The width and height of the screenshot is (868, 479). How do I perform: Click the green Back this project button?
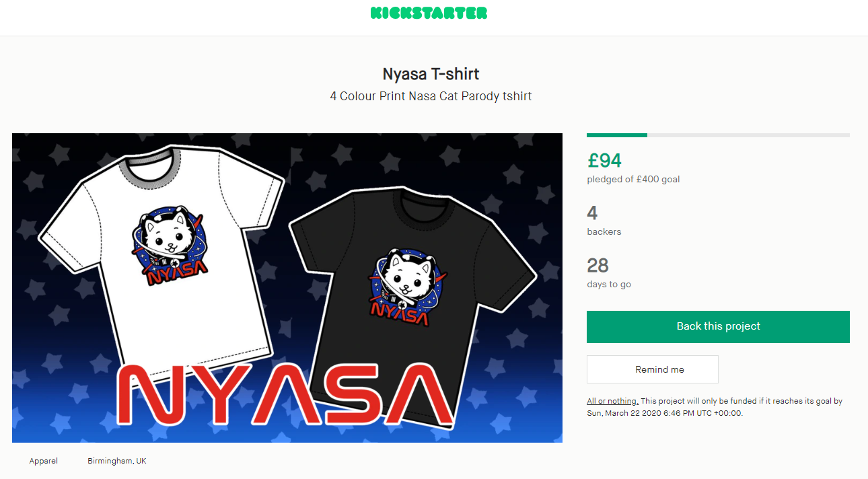tap(718, 326)
